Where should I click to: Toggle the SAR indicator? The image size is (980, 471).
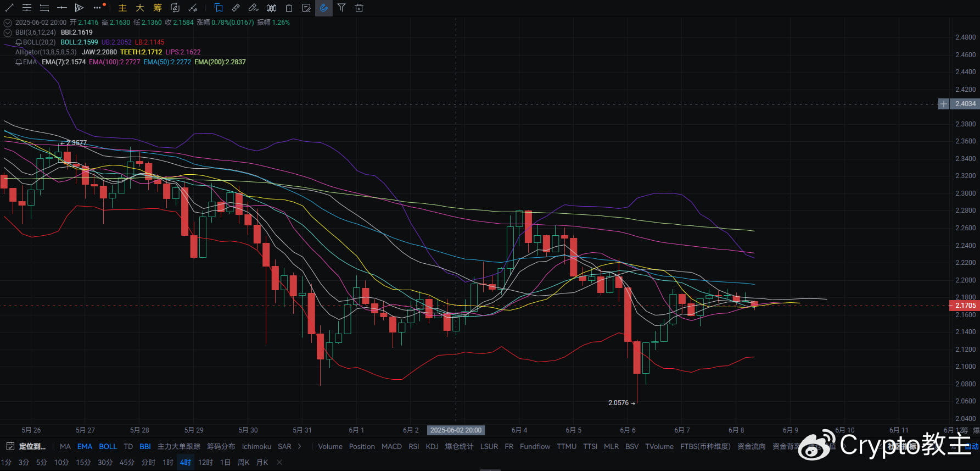tap(284, 446)
